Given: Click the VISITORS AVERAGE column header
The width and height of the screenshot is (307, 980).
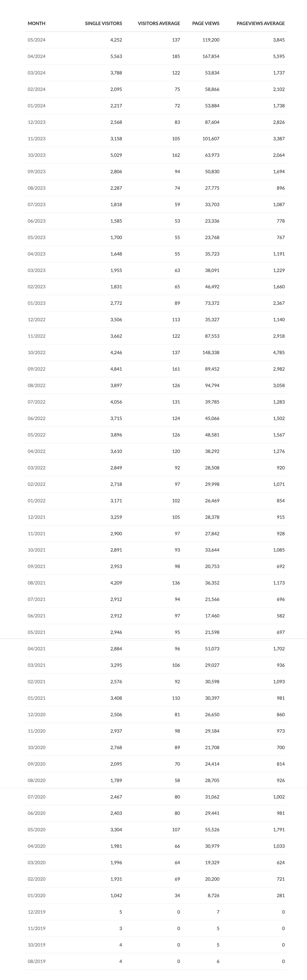Looking at the screenshot, I should (x=159, y=24).
